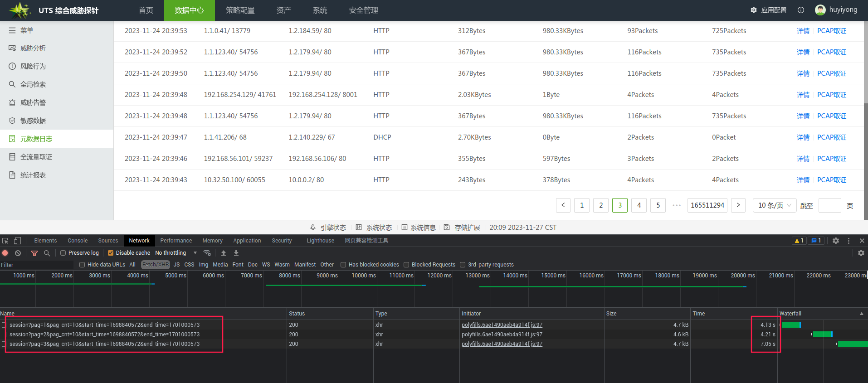Activate DevTools inspect element picker
Screen dimensions: 868x383
[x=5, y=241]
